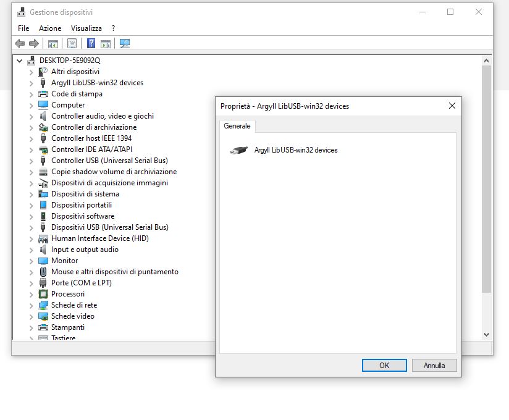Select Dispositivi USB (Universal Serial Bus) label
The image size is (509, 420).
tap(110, 227)
